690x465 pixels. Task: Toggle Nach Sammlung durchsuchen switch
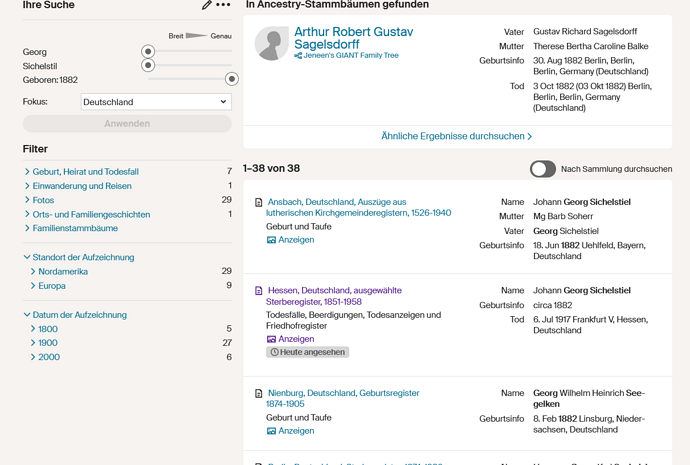543,169
